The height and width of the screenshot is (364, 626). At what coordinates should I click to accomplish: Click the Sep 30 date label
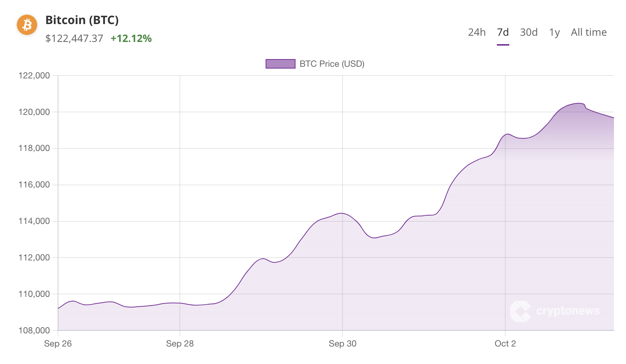(343, 344)
